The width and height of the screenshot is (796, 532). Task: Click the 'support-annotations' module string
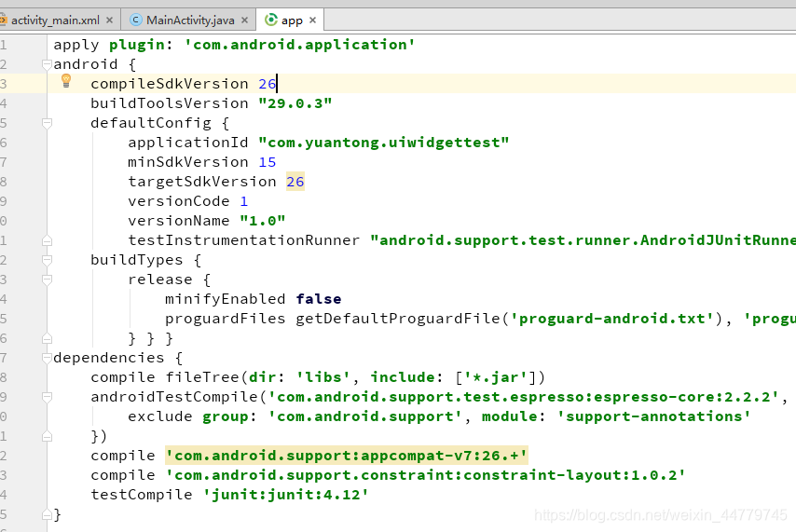pyautogui.click(x=654, y=416)
